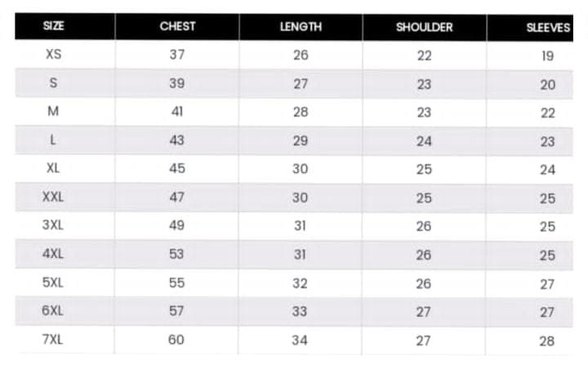Select the 5XL size row label
The image size is (588, 370).
click(x=53, y=282)
